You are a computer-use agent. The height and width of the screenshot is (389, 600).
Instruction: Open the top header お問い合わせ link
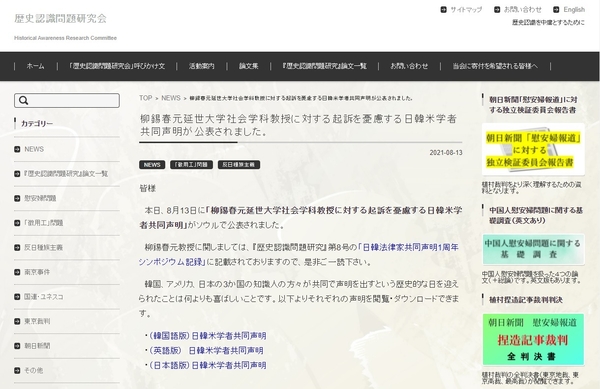click(522, 10)
